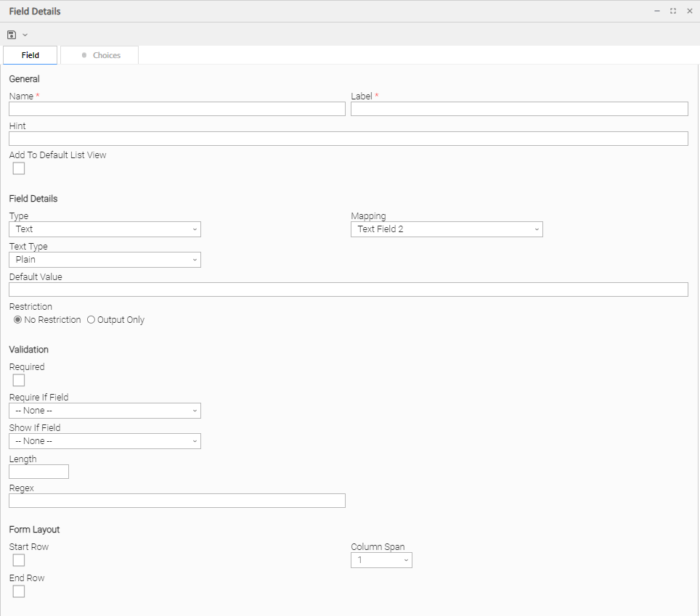Open the Column Span dropdown

pyautogui.click(x=381, y=560)
